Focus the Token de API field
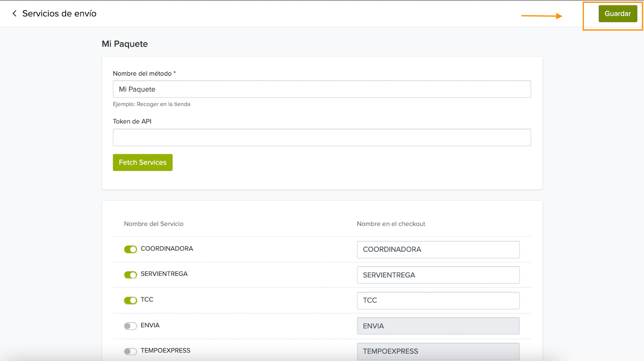 (322, 137)
